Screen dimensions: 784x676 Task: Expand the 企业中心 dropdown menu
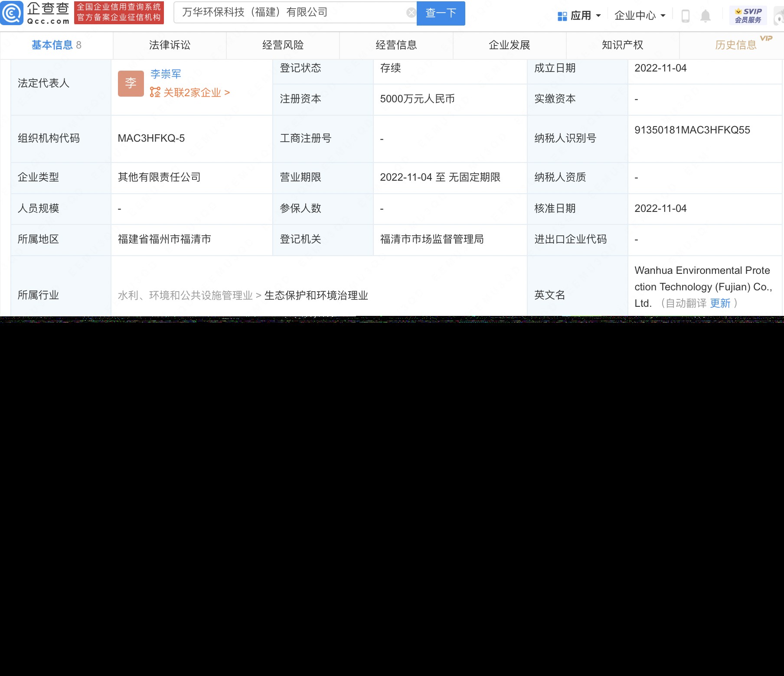click(x=640, y=16)
